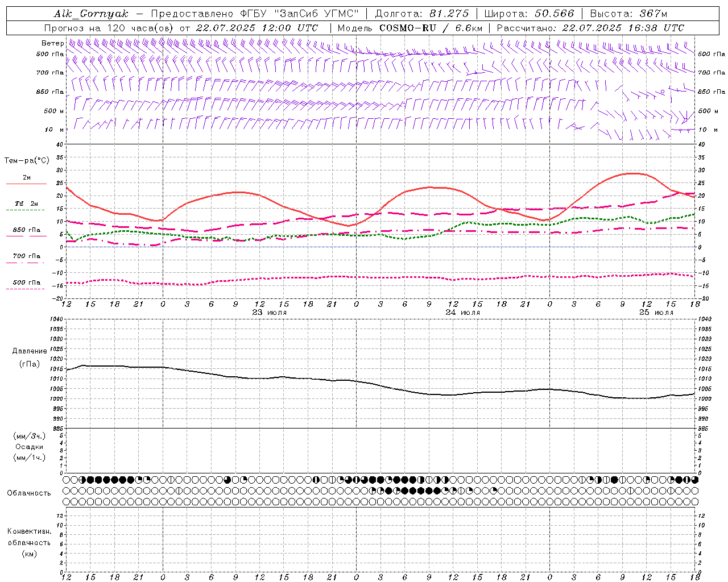Screen dimensions: 728x582
Task: Click the Осадки label
Action: [30, 447]
